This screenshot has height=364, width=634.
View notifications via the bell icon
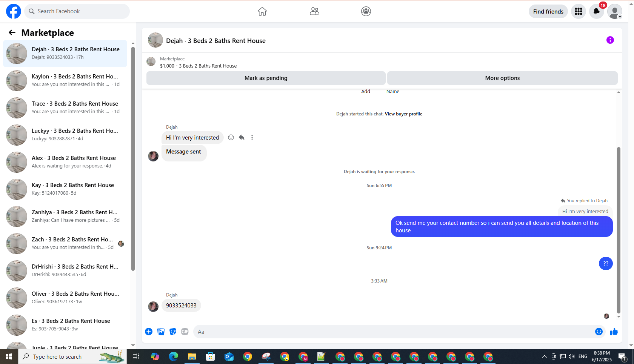pos(597,11)
